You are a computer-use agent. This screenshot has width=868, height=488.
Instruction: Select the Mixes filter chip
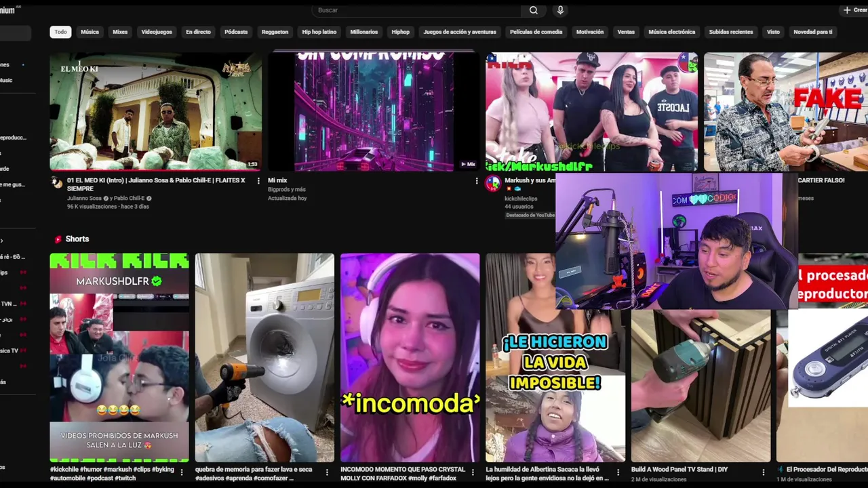point(120,32)
